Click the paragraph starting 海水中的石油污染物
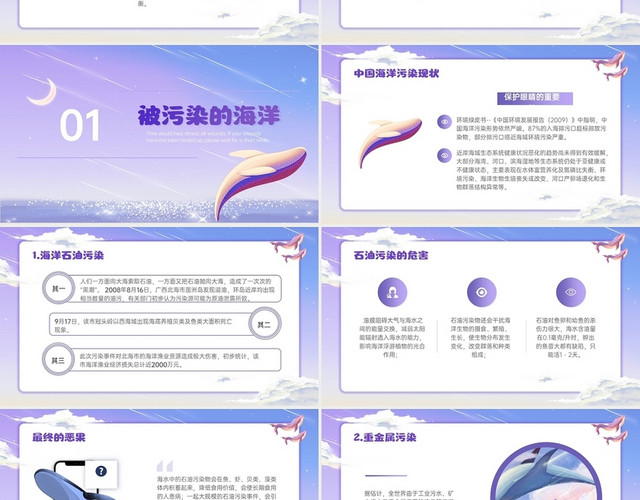Image resolution: width=640 pixels, height=500 pixels. [217, 488]
